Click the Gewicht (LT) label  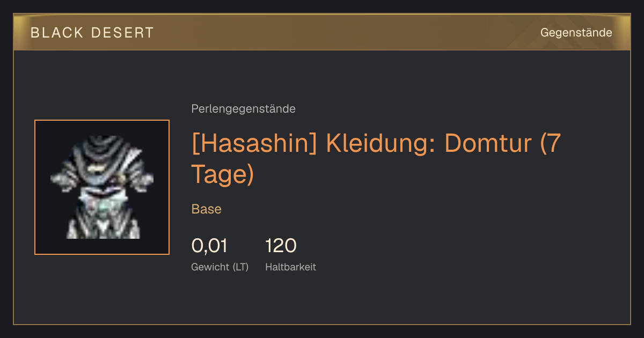click(x=220, y=267)
